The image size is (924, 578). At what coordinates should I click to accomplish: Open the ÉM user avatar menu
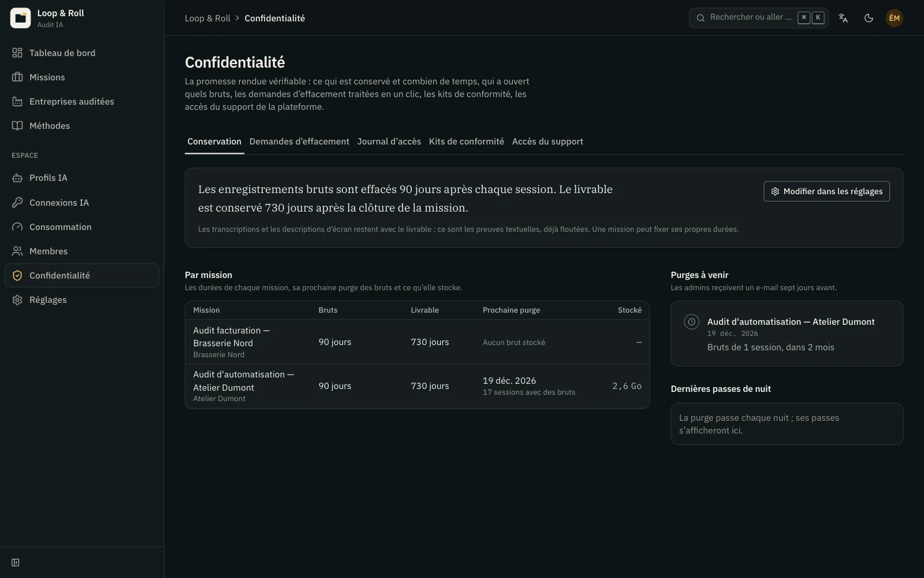(895, 18)
